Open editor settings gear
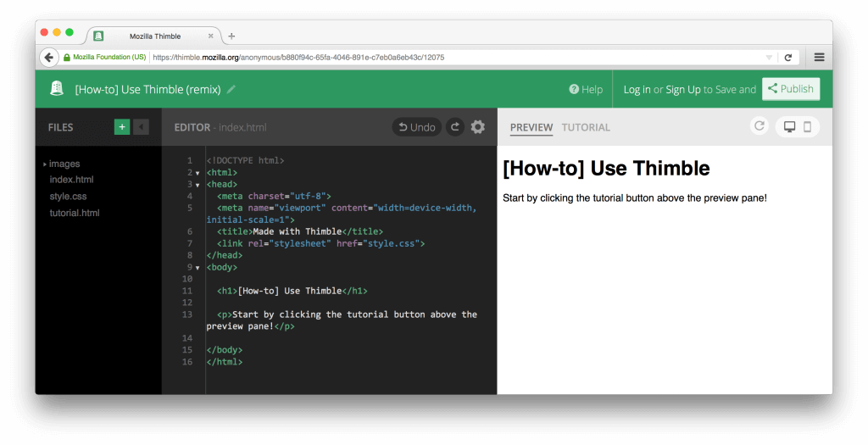 click(x=478, y=127)
